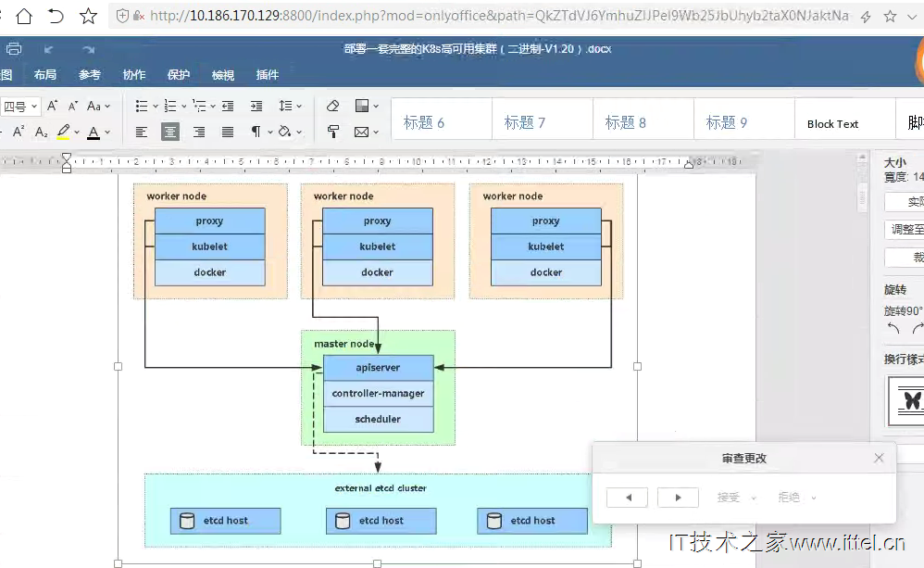Apply the 标题 9 style
This screenshot has width=924, height=568.
[744, 119]
